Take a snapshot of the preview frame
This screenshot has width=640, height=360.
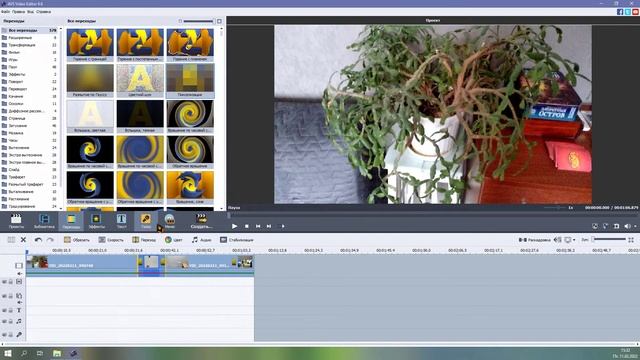pyautogui.click(x=595, y=226)
